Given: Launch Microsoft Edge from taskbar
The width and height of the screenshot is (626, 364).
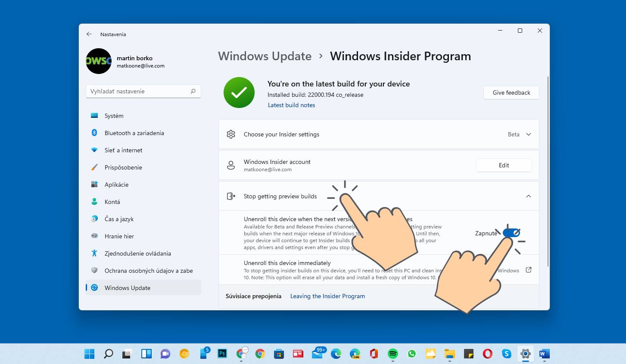Looking at the screenshot, I should [336, 354].
